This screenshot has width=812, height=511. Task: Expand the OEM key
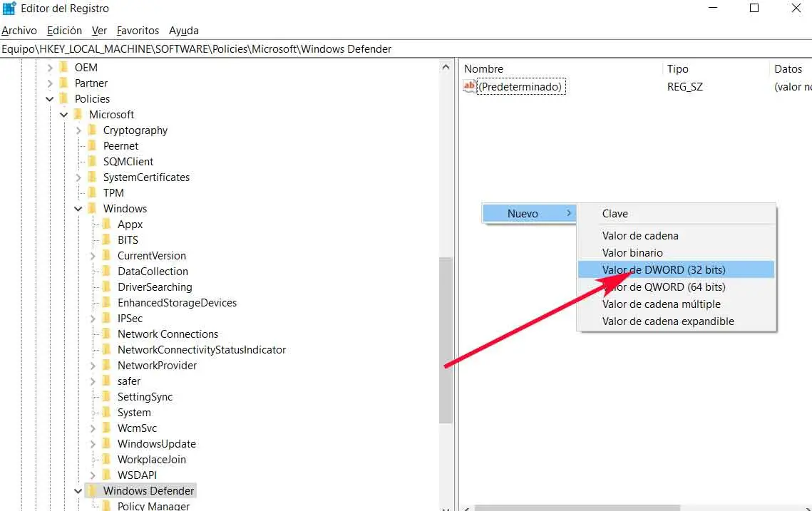pyautogui.click(x=50, y=68)
